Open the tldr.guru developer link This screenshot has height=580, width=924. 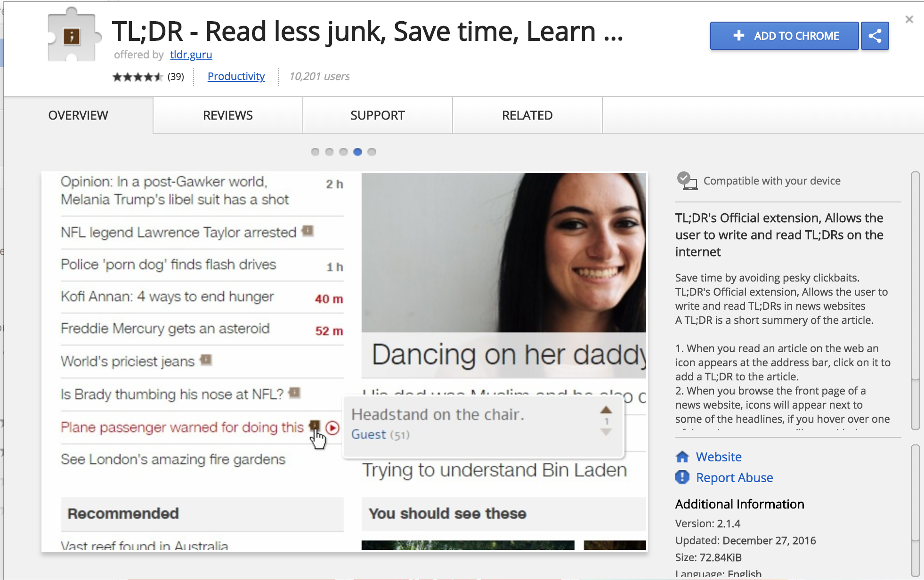(x=191, y=55)
